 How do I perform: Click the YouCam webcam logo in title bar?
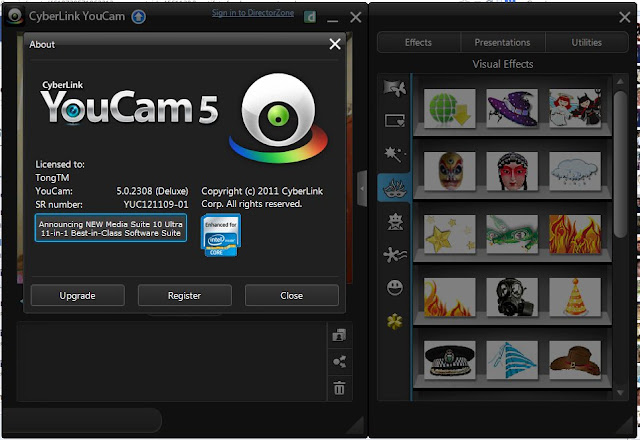click(16, 16)
